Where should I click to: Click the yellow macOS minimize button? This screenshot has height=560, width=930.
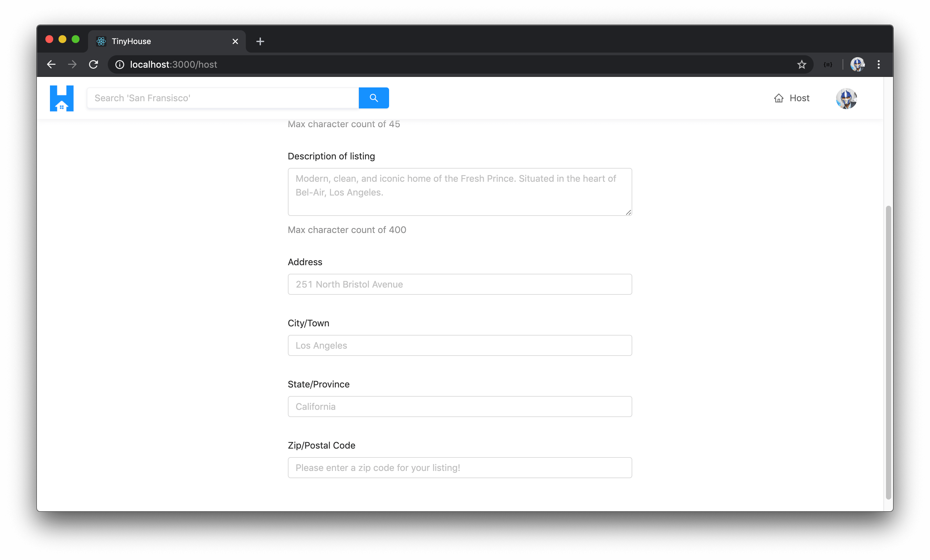tap(63, 39)
